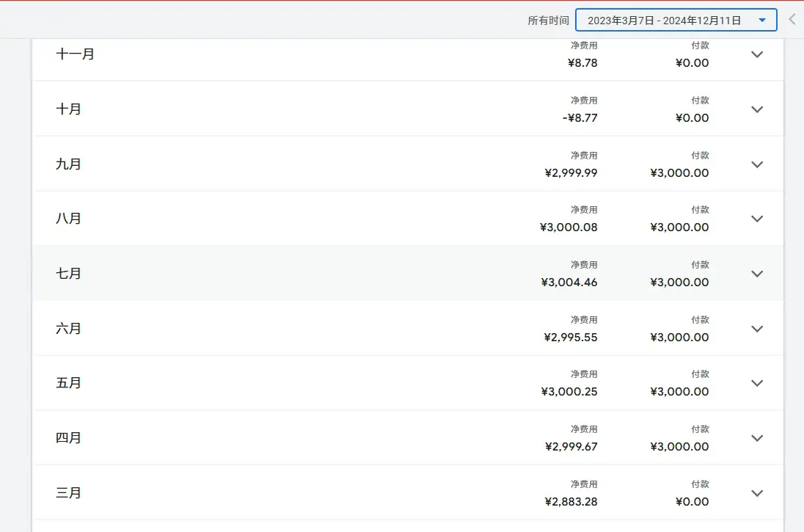Select the 十一月 month label
The image size is (804, 532).
pyautogui.click(x=75, y=54)
